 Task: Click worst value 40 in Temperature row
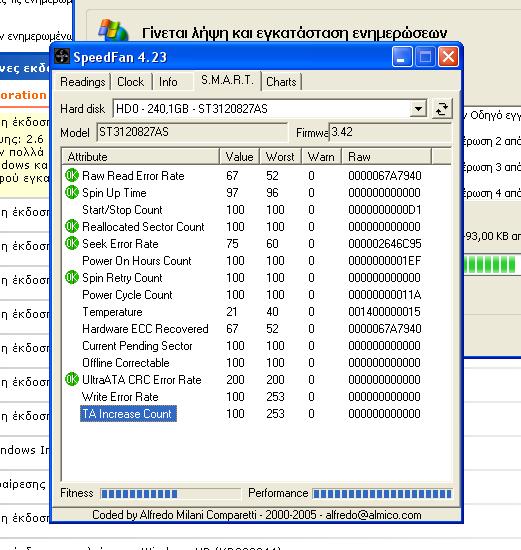272,311
